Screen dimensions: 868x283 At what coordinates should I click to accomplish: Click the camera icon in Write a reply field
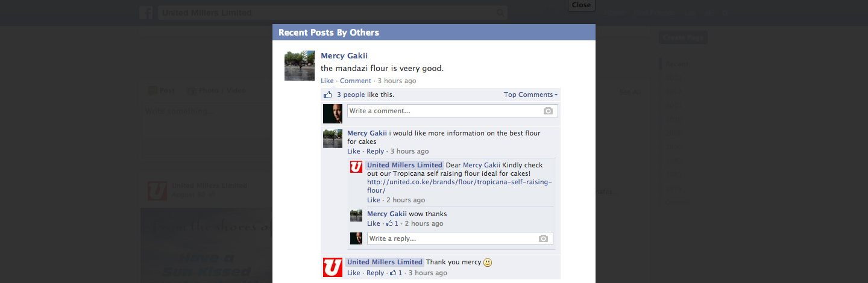click(543, 238)
